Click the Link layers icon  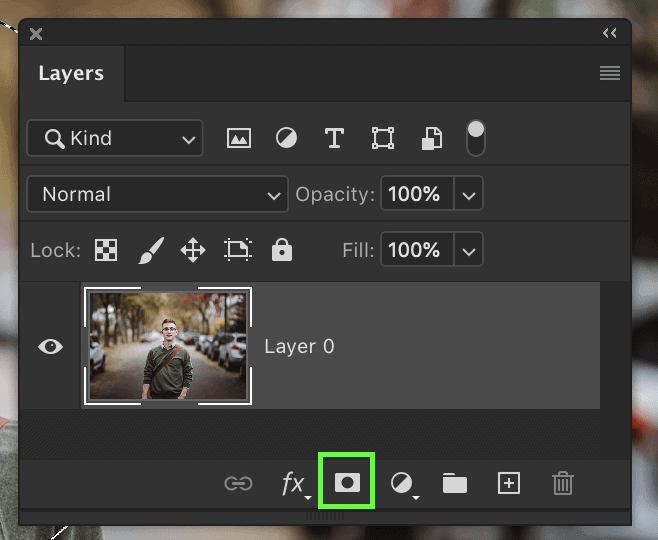point(238,484)
